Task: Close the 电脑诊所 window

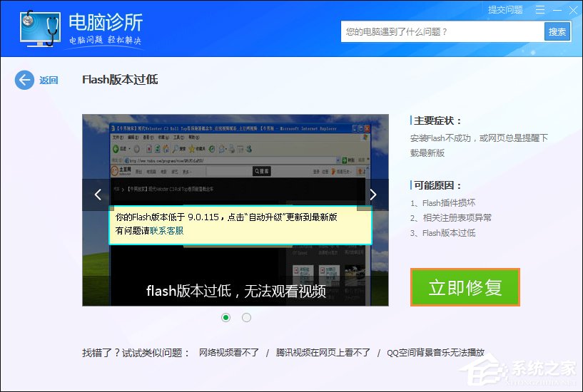Action: click(573, 10)
